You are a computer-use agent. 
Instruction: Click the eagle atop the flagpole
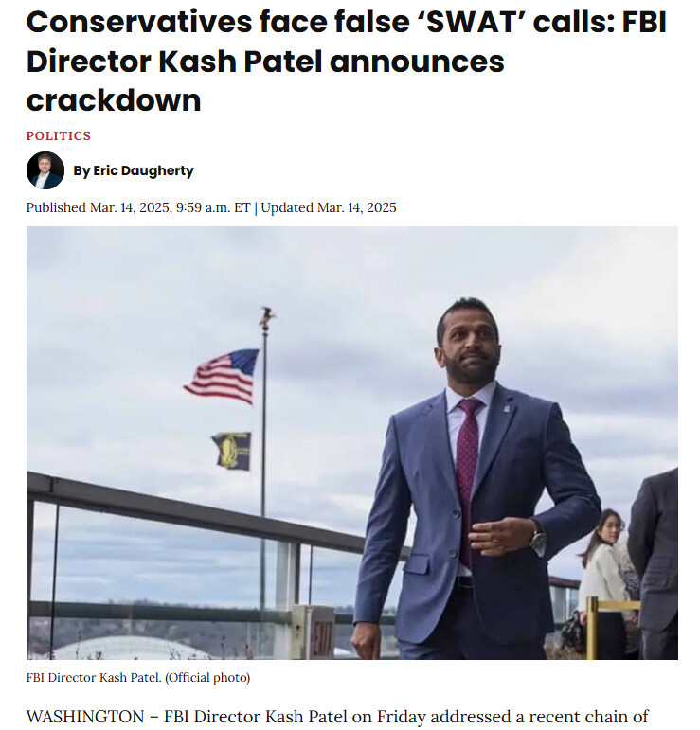pos(266,317)
